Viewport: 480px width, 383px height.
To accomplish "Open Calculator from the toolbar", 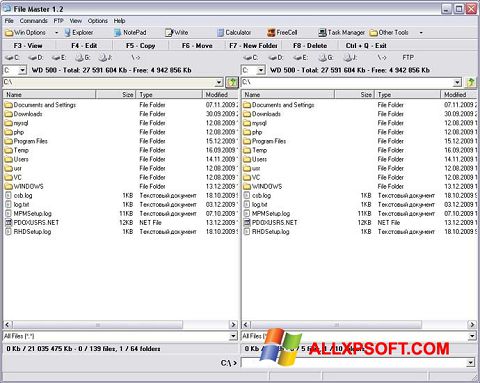I will coord(234,33).
